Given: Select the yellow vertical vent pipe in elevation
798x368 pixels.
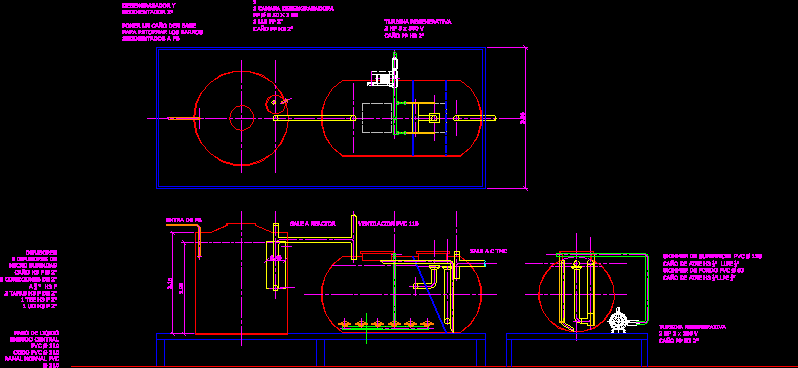Looking at the screenshot, I should pos(354,237).
